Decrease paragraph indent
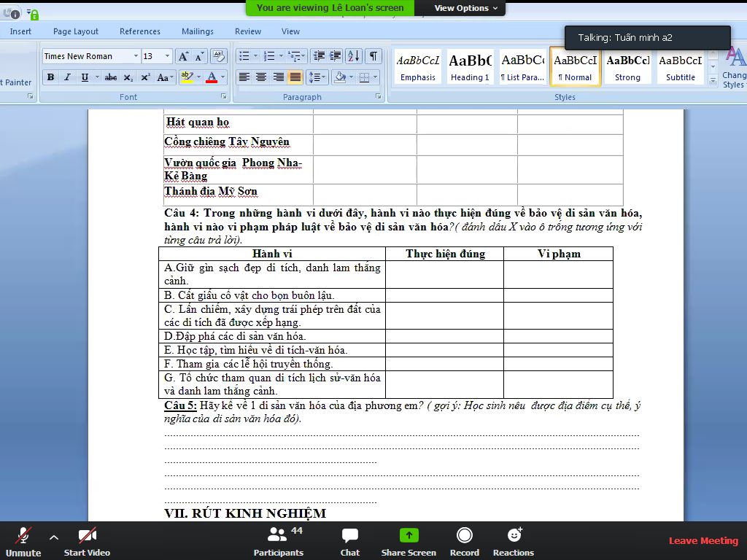The height and width of the screenshot is (560, 747). coord(318,56)
